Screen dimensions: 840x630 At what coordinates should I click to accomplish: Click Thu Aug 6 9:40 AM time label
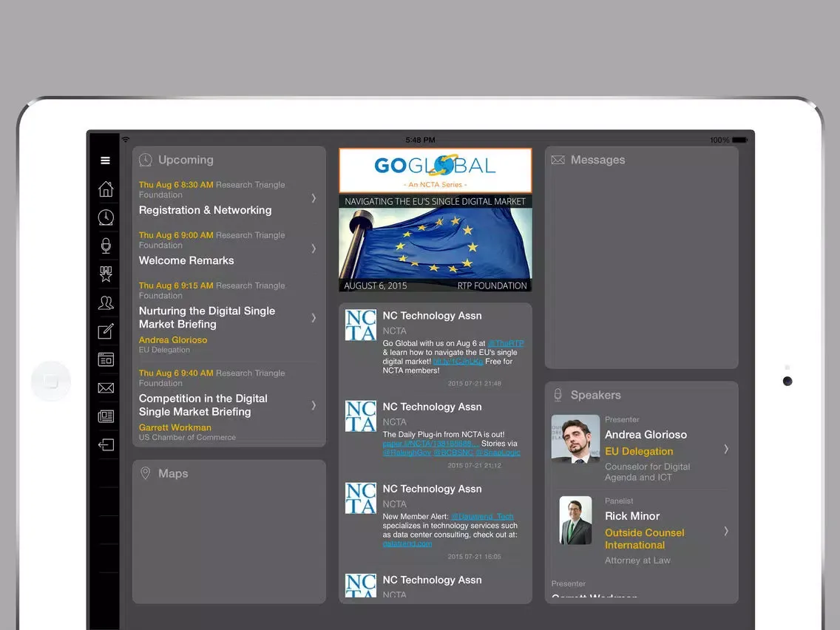(x=176, y=373)
